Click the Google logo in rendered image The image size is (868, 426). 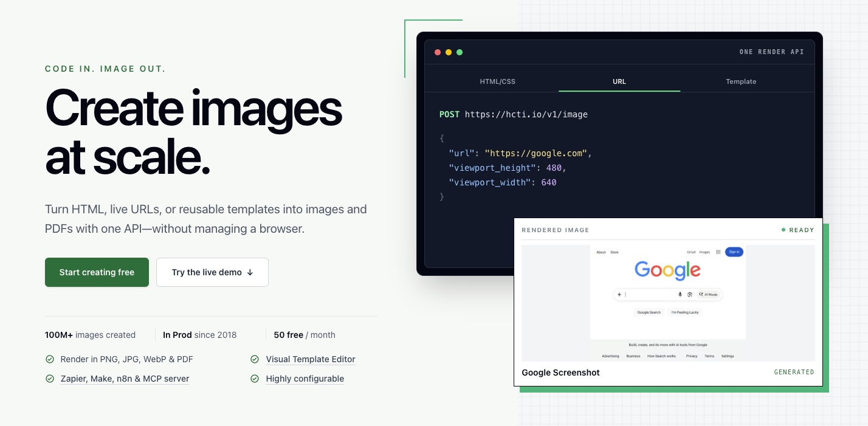[x=668, y=270]
